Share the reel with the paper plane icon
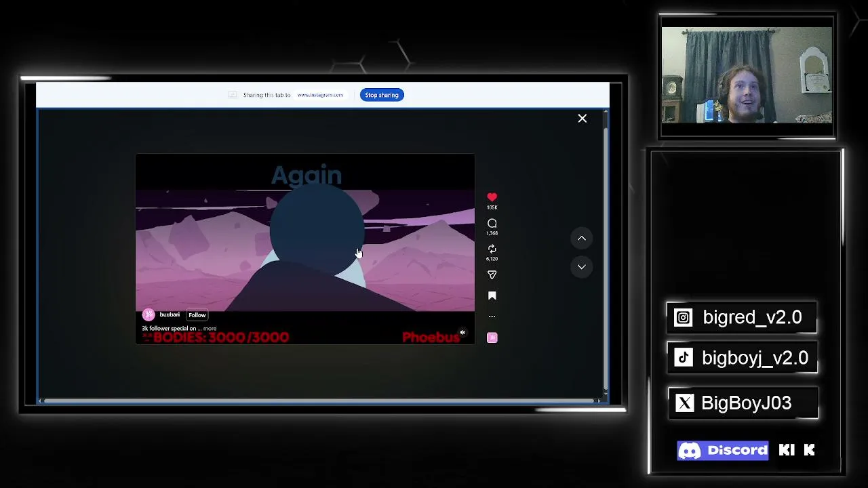868x488 pixels. [492, 274]
